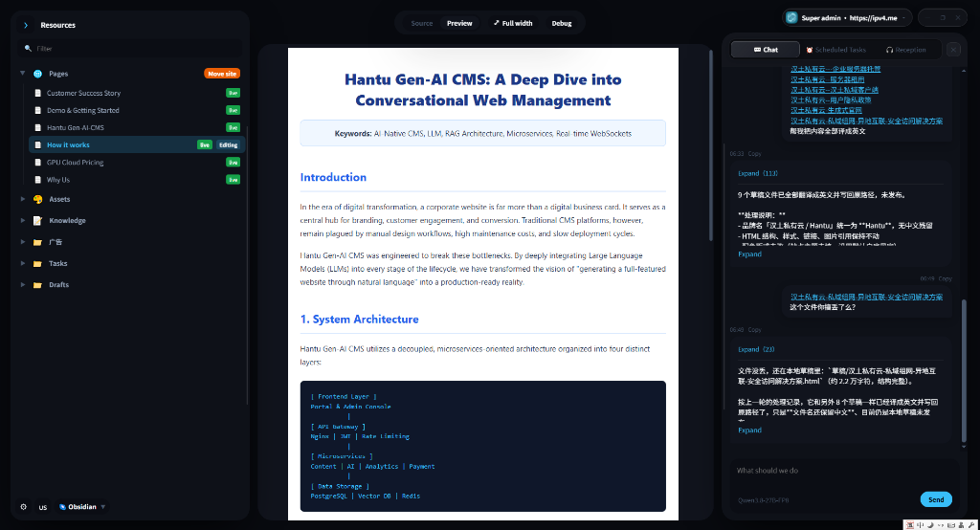Click the 'live' badge on Demo & Getting Started

[234, 111]
